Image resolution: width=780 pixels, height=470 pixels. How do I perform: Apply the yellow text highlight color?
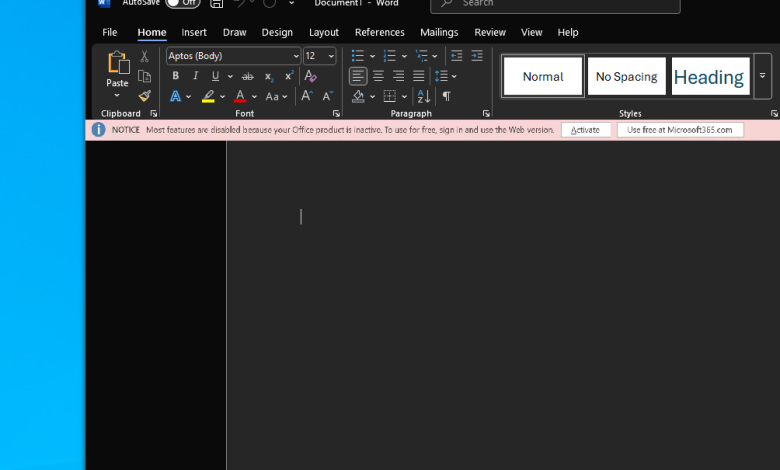[208, 96]
